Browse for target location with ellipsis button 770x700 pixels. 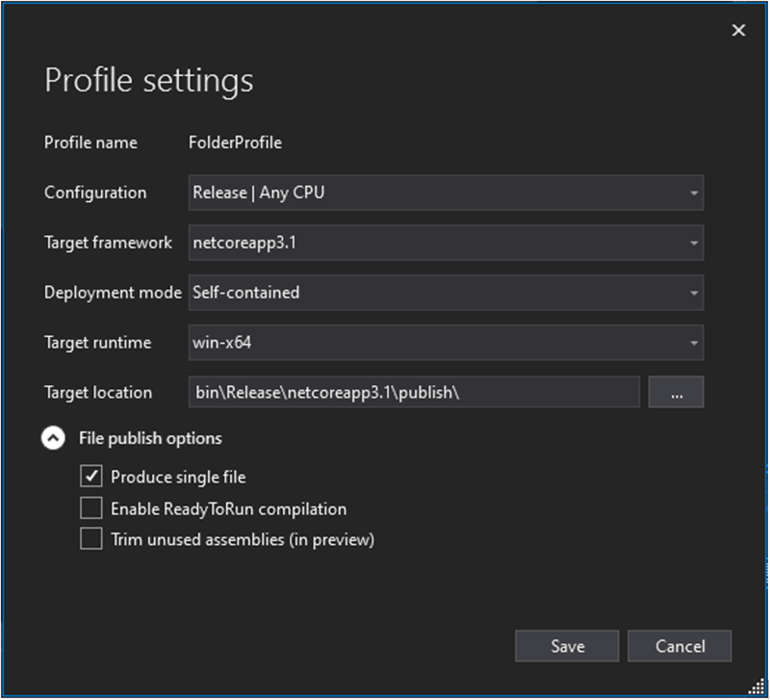point(677,392)
